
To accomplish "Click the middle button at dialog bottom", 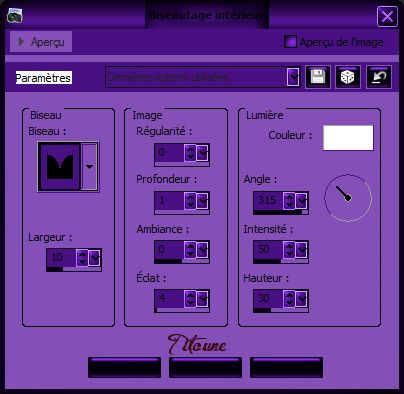I will [205, 367].
